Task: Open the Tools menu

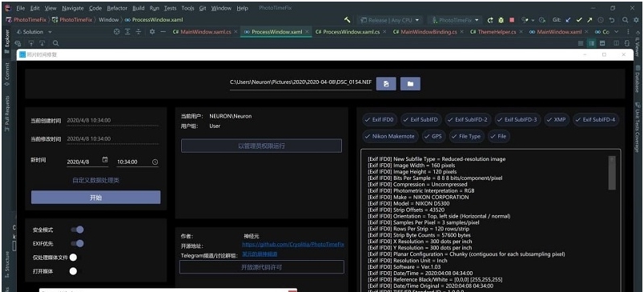Action: (x=187, y=8)
